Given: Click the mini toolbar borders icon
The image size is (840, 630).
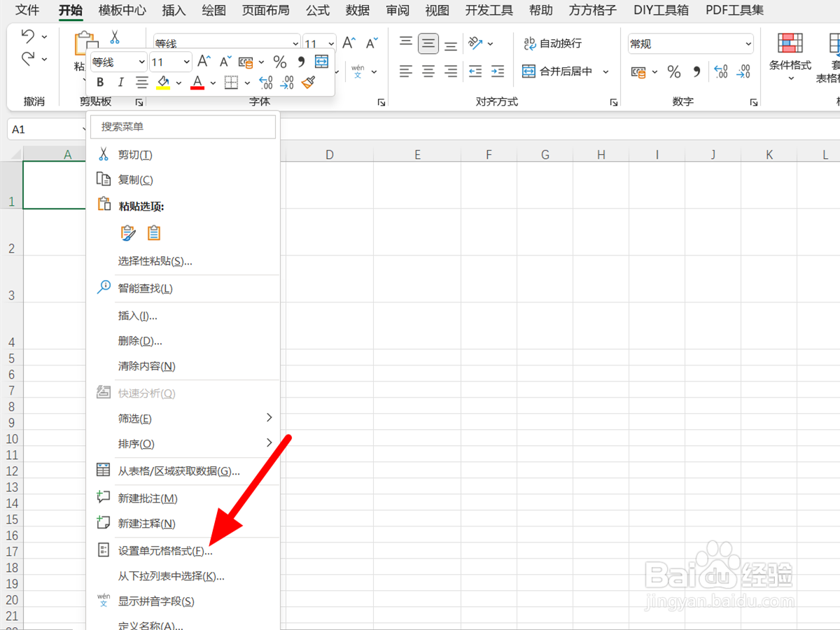Looking at the screenshot, I should click(231, 83).
